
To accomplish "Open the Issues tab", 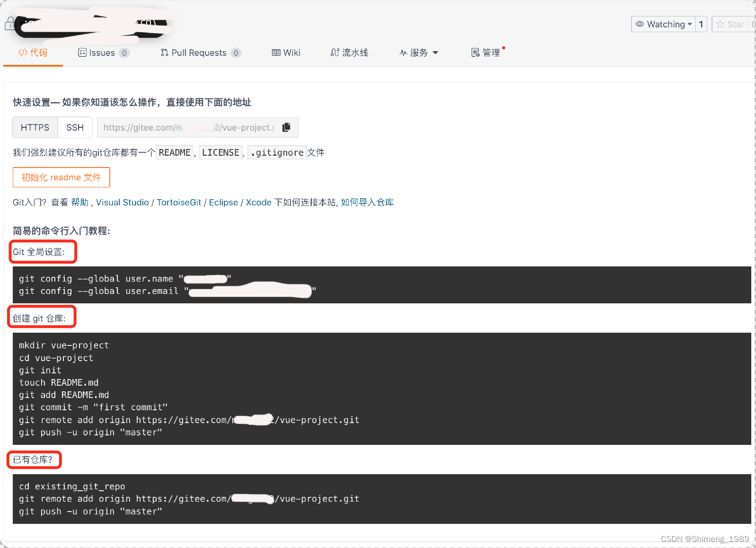I will pyautogui.click(x=103, y=53).
